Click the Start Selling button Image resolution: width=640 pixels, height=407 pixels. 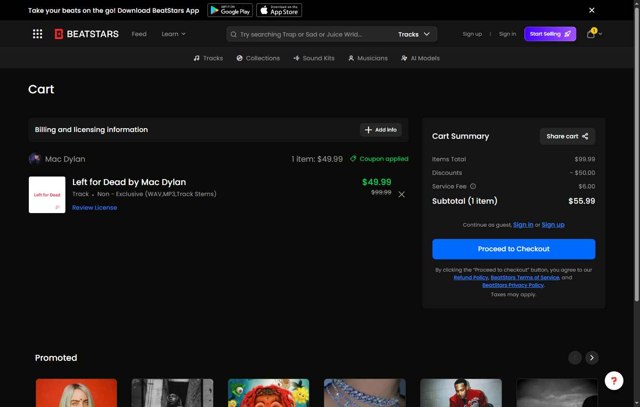pyautogui.click(x=550, y=34)
